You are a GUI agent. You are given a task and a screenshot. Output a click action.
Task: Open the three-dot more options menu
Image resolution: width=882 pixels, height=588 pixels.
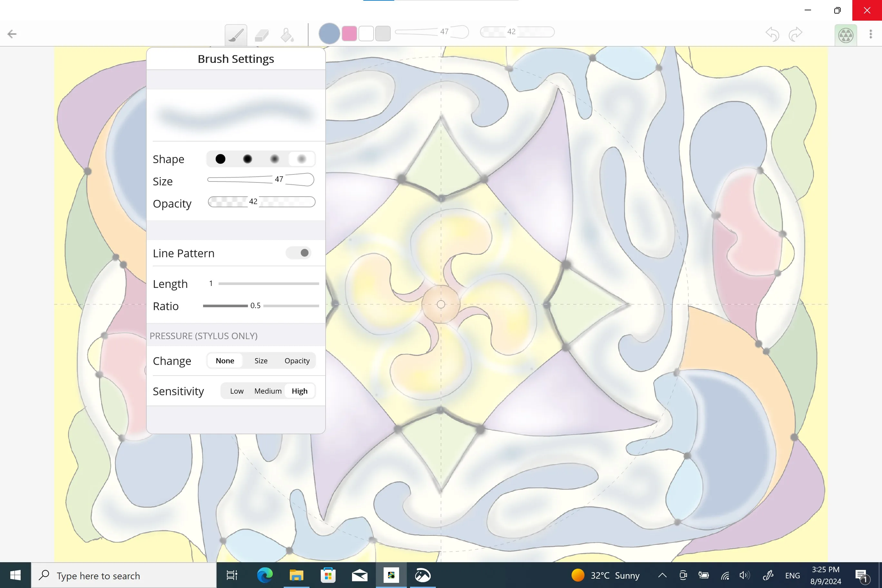click(x=871, y=34)
